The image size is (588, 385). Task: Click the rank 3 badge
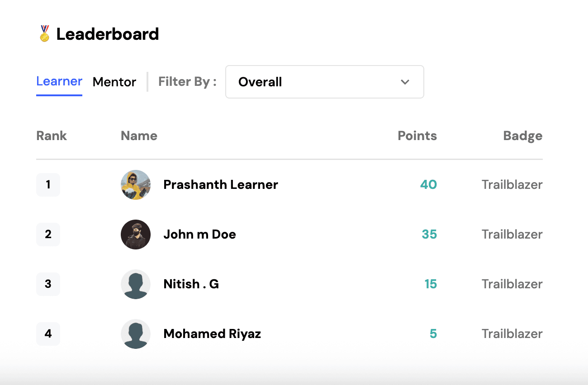point(48,284)
